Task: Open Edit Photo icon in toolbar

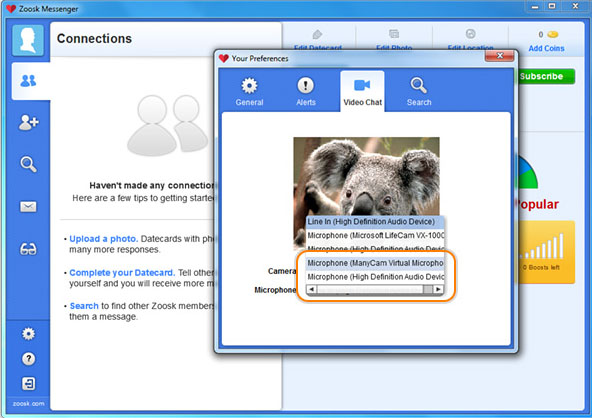Action: pyautogui.click(x=394, y=34)
